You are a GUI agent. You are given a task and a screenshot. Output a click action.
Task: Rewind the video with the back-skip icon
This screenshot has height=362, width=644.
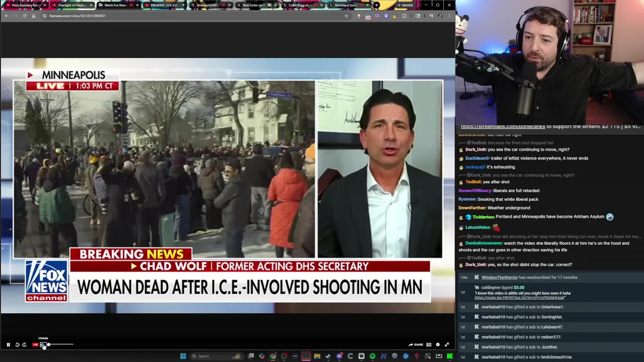[17, 345]
